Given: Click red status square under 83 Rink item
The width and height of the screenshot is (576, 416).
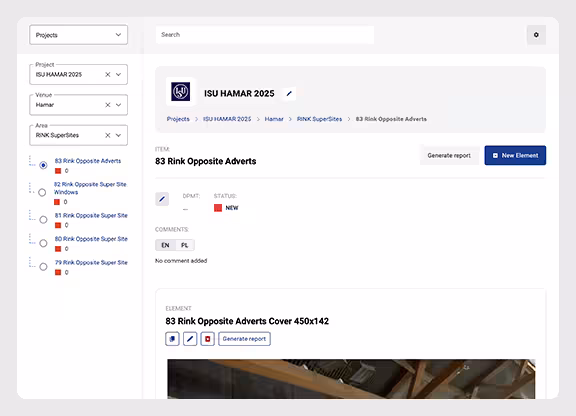Looking at the screenshot, I should point(58,171).
